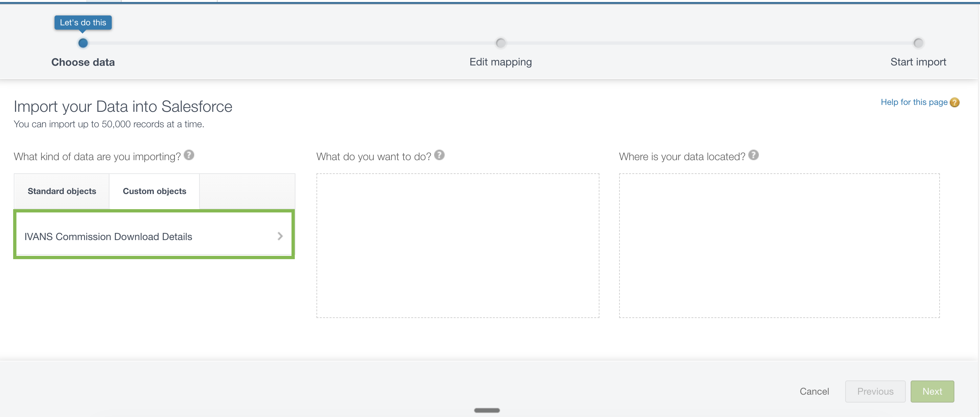Open the 'Help for this page' link
The height and width of the screenshot is (417, 980).
tap(914, 102)
